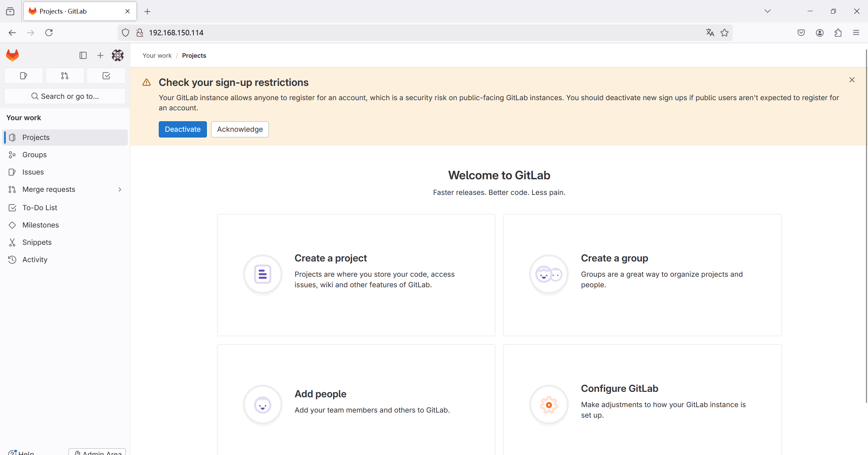Open Groups in the sidebar
The image size is (868, 455).
(65, 155)
